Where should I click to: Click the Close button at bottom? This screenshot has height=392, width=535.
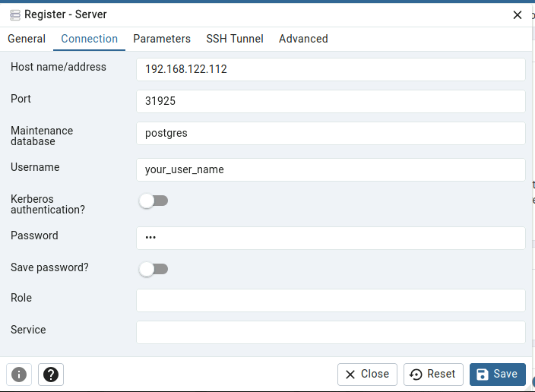pyautogui.click(x=367, y=374)
